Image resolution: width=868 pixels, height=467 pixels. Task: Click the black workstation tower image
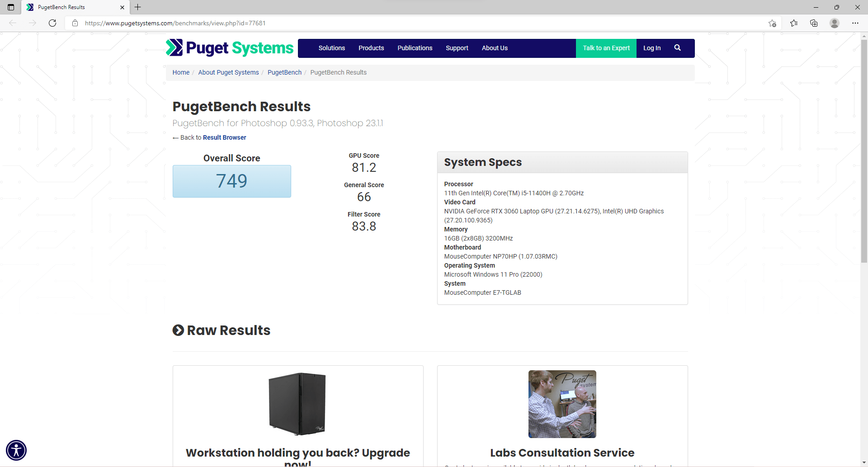coord(297,404)
